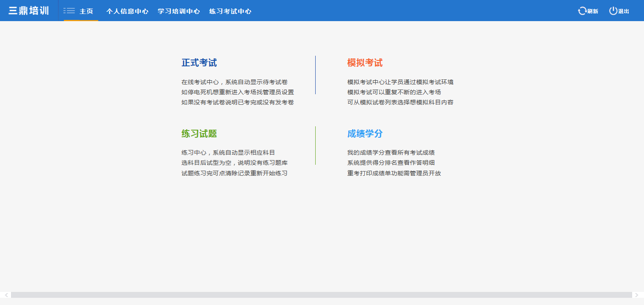Click the 退出 text label
The width and height of the screenshot is (644, 305).
point(624,11)
